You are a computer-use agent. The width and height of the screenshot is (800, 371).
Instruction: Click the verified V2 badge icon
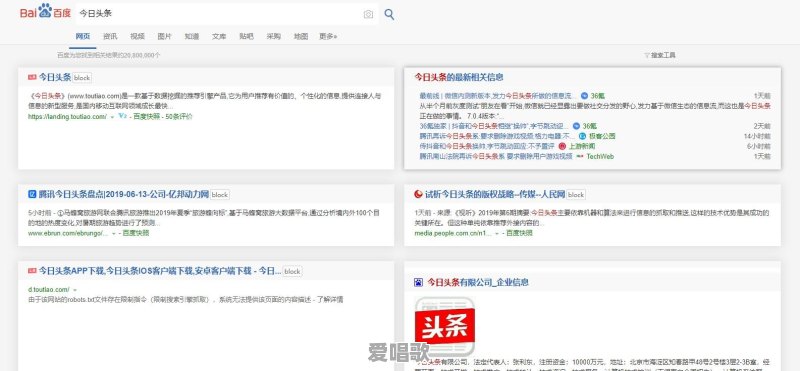click(x=122, y=116)
